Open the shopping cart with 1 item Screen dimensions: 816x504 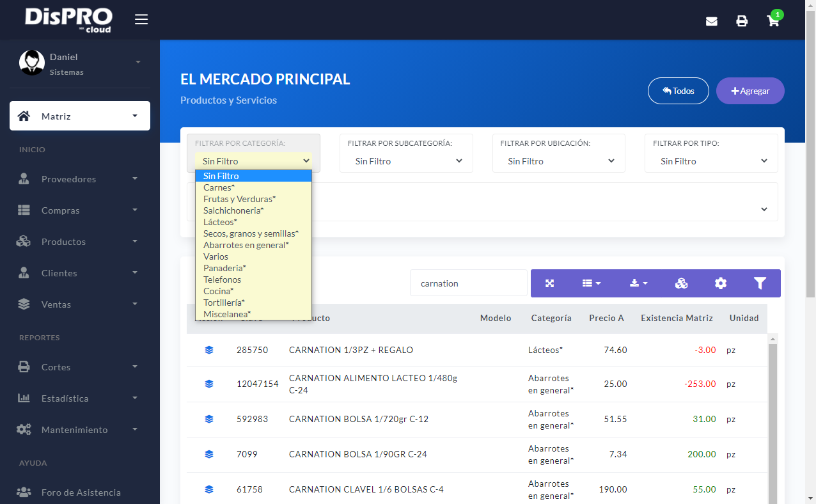[773, 20]
